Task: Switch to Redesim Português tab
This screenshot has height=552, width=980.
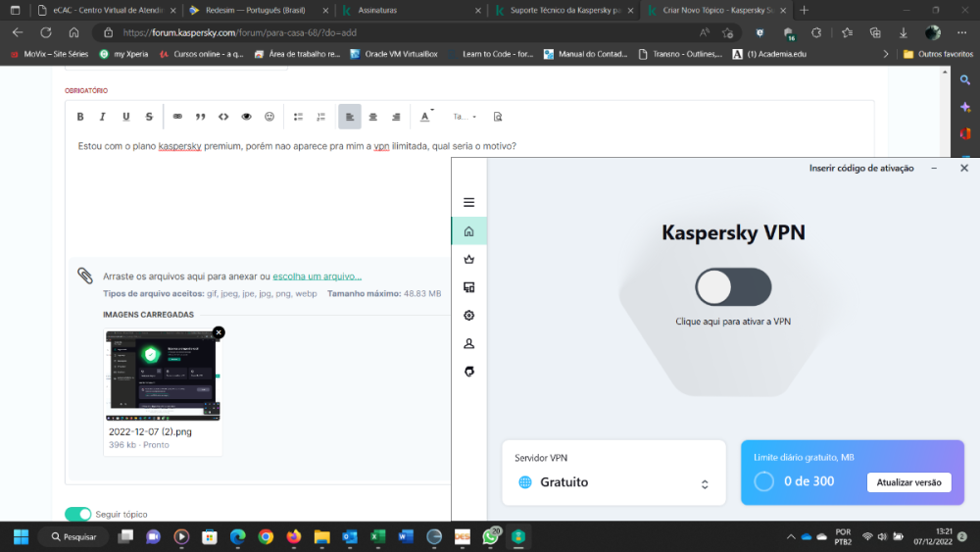Action: (258, 10)
